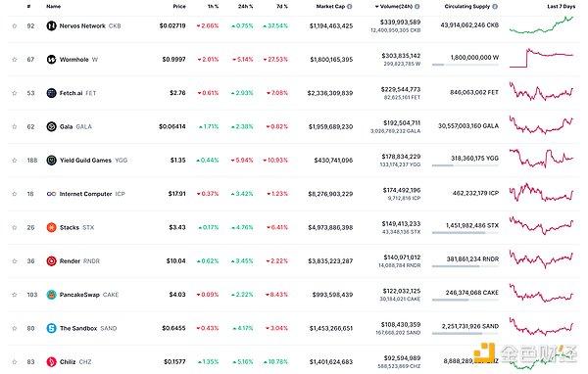Sort the table by Price header
Screen dimensions: 588x374
179,7
